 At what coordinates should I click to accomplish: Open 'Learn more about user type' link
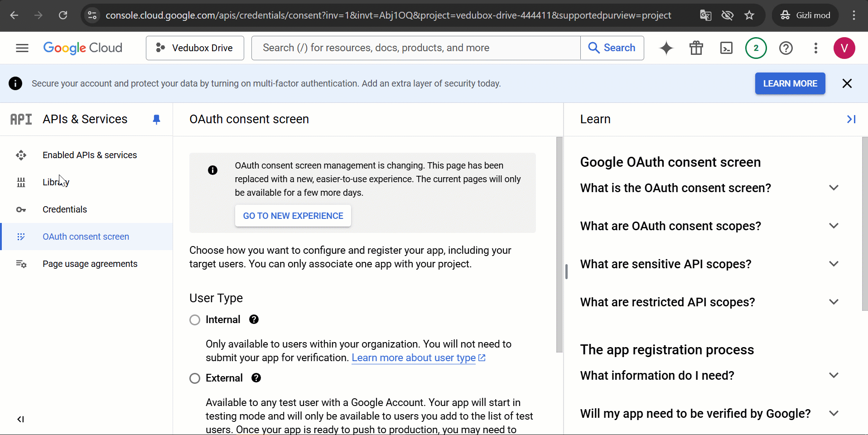tap(414, 358)
